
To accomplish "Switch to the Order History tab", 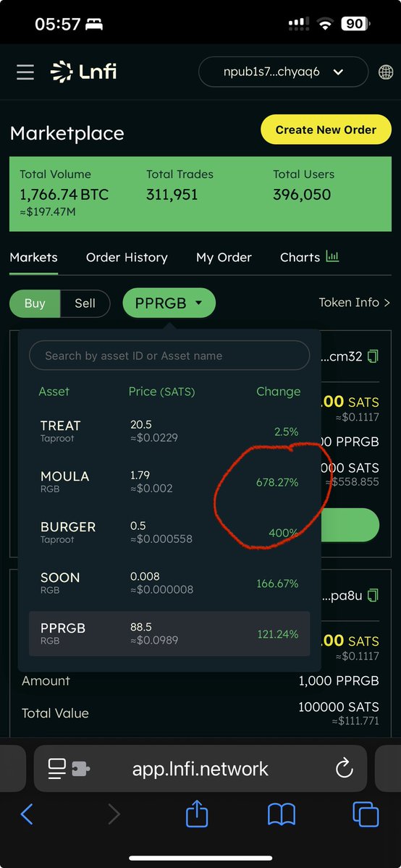I will (x=127, y=258).
